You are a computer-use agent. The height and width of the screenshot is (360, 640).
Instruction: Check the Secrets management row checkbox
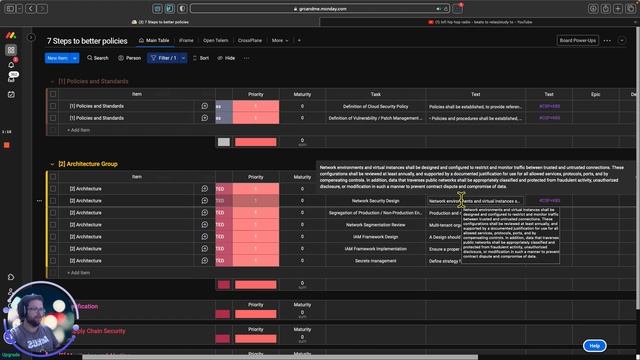[x=53, y=260]
